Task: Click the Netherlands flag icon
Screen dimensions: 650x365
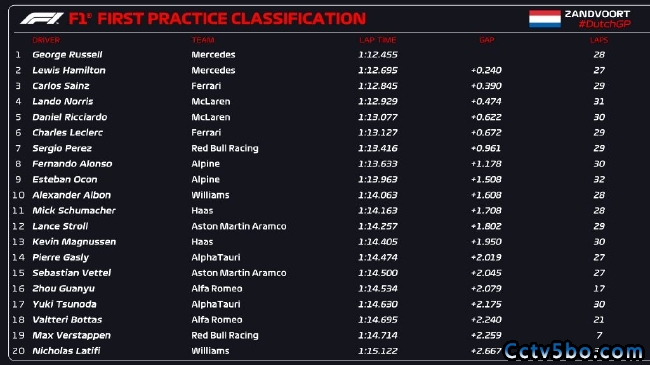Action: [545, 19]
